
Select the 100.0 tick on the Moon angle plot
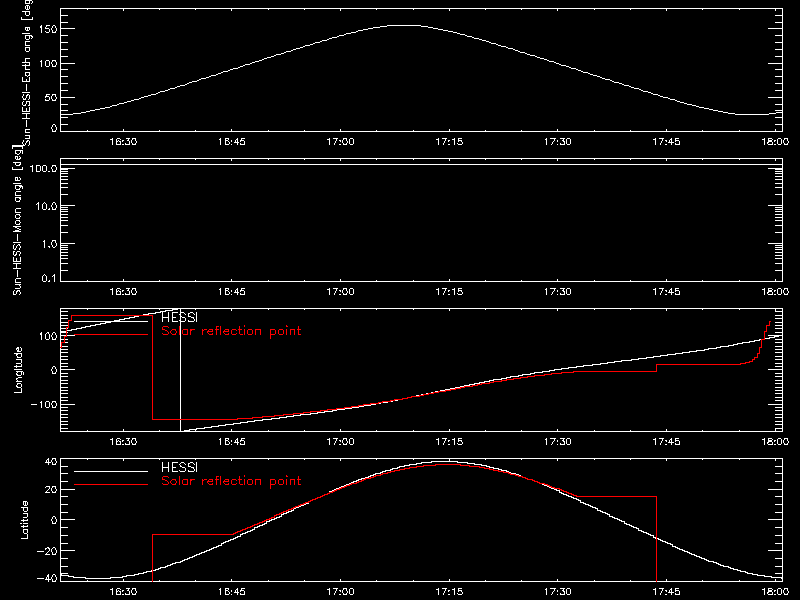43,168
